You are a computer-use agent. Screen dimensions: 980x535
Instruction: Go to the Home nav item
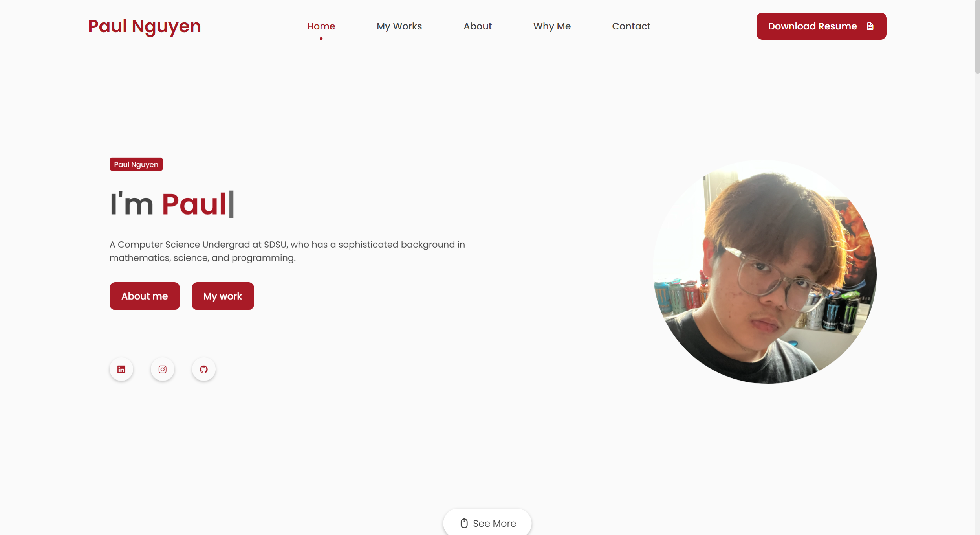tap(321, 26)
